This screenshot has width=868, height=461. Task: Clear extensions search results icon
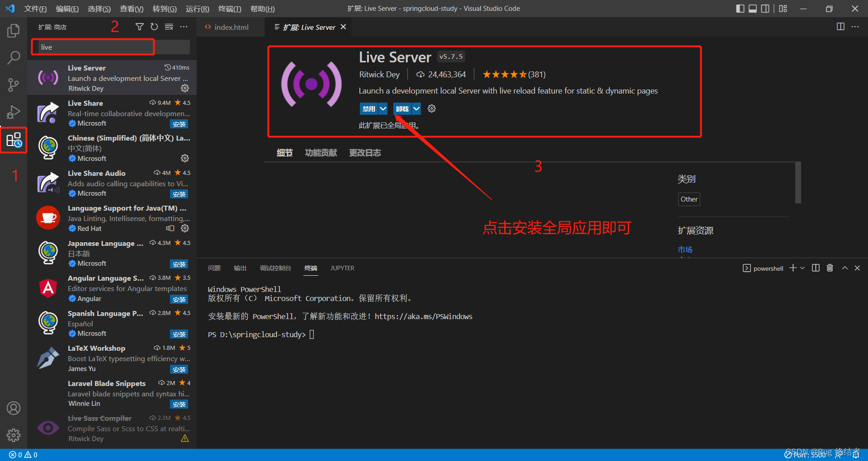(169, 27)
